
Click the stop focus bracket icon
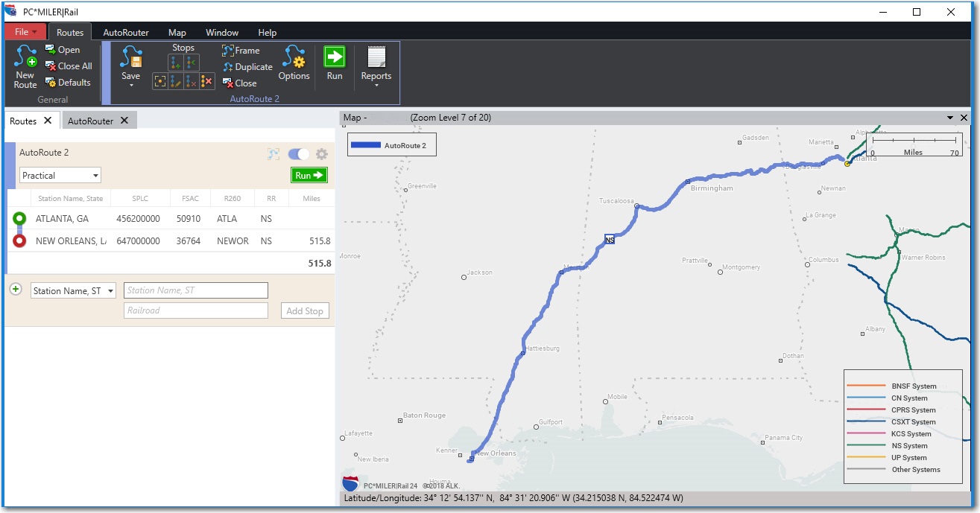pos(159,81)
